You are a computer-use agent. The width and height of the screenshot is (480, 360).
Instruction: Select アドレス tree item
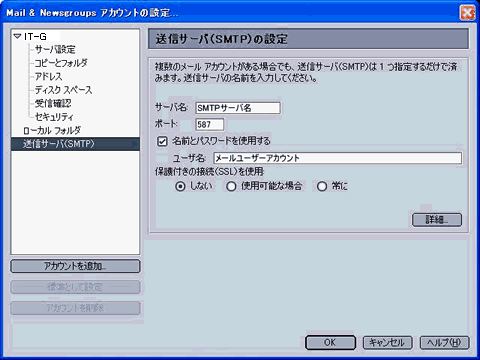click(49, 76)
